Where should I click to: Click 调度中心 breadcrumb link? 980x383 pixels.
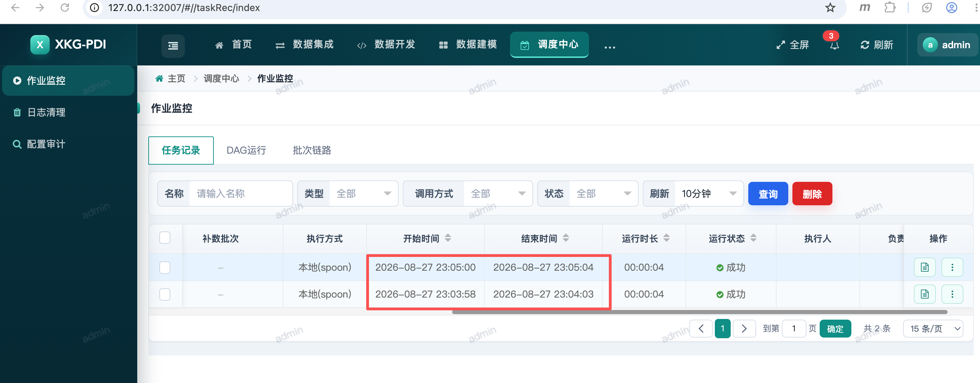(x=221, y=79)
